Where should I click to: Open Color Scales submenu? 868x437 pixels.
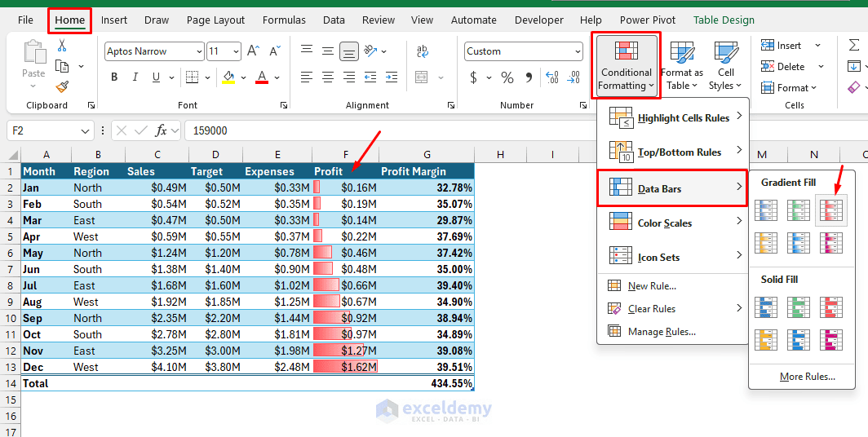pyautogui.click(x=672, y=223)
